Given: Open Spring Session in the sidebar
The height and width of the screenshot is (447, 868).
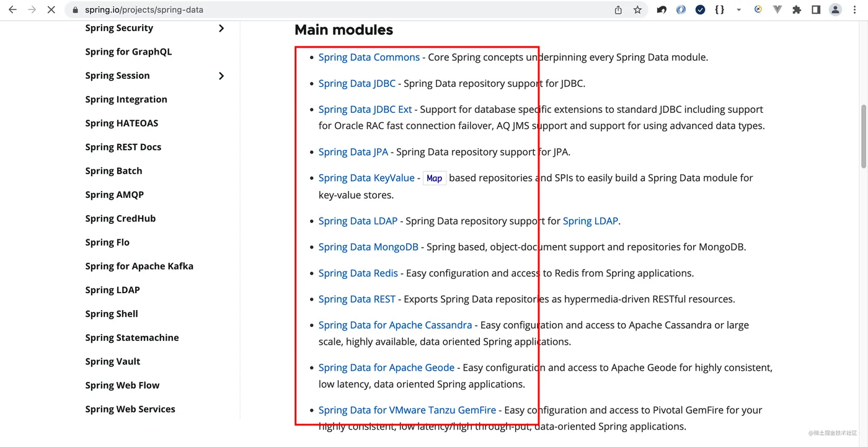Looking at the screenshot, I should (117, 76).
